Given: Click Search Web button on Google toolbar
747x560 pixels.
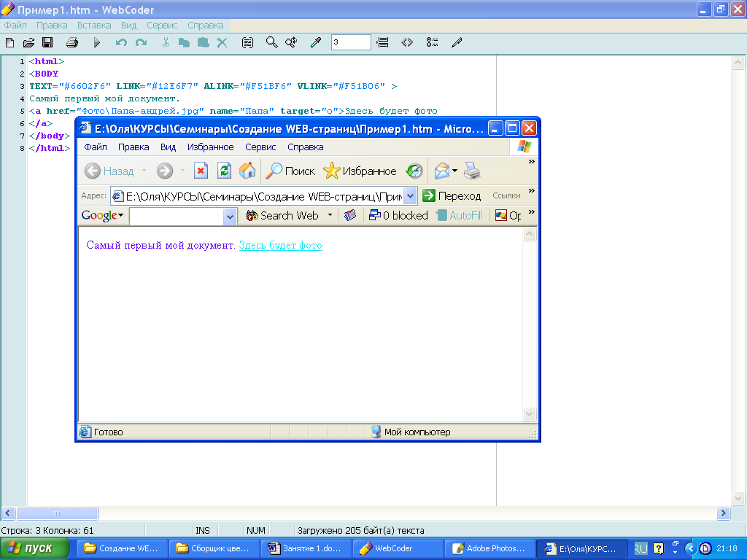Looking at the screenshot, I should 282,215.
